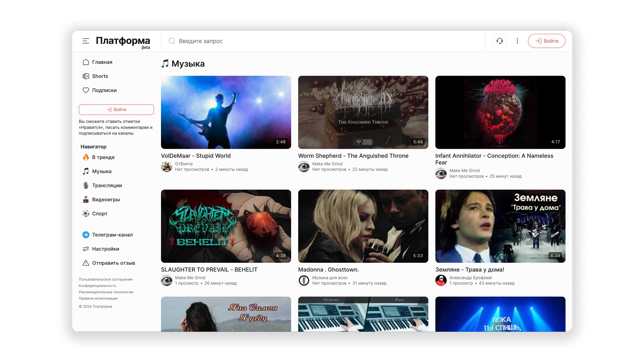
Task: Click the warning triangle icon beside Отправить отзыв
Action: (86, 263)
